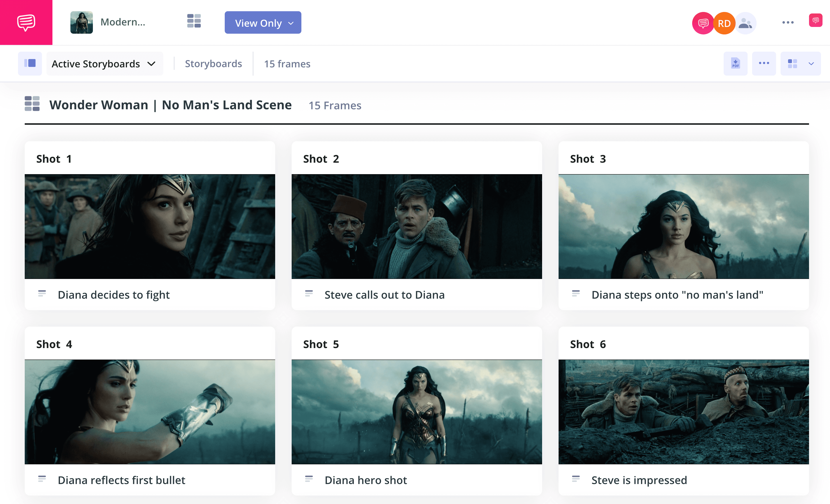
Task: Open the header three-dot more menu
Action: point(788,22)
